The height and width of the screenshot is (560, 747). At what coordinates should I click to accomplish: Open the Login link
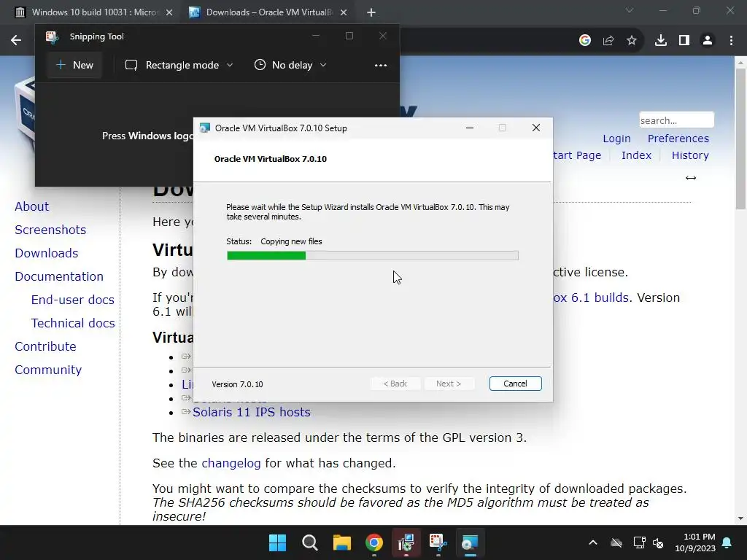coord(616,139)
